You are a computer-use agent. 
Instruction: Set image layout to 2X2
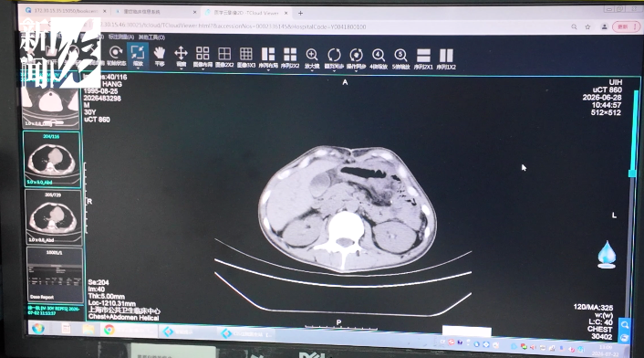pos(224,57)
